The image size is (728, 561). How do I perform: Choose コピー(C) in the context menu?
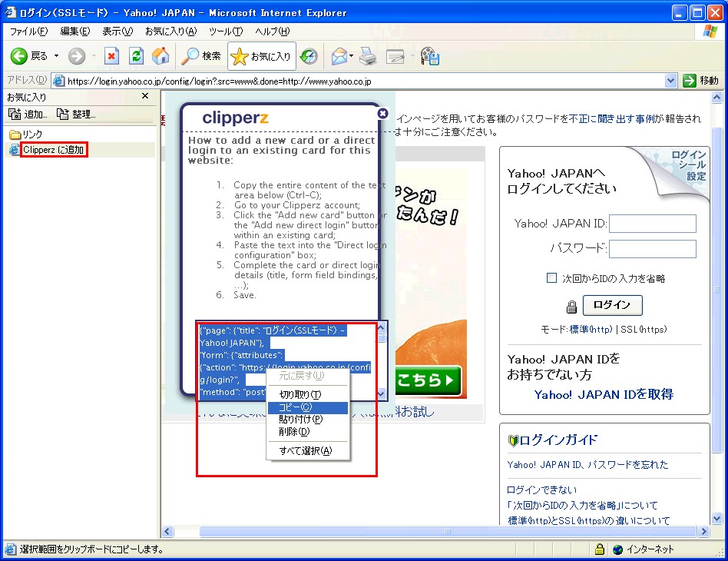pos(307,407)
